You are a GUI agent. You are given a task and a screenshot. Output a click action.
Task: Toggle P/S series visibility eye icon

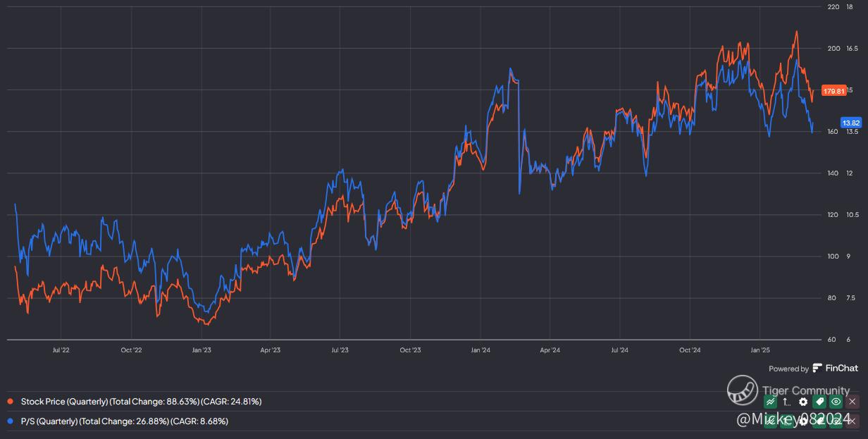click(836, 421)
